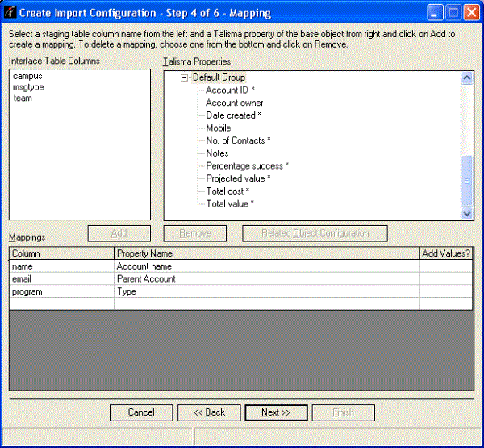The width and height of the screenshot is (484, 448).
Task: Proceed with the Next >> button
Action: pos(276,412)
